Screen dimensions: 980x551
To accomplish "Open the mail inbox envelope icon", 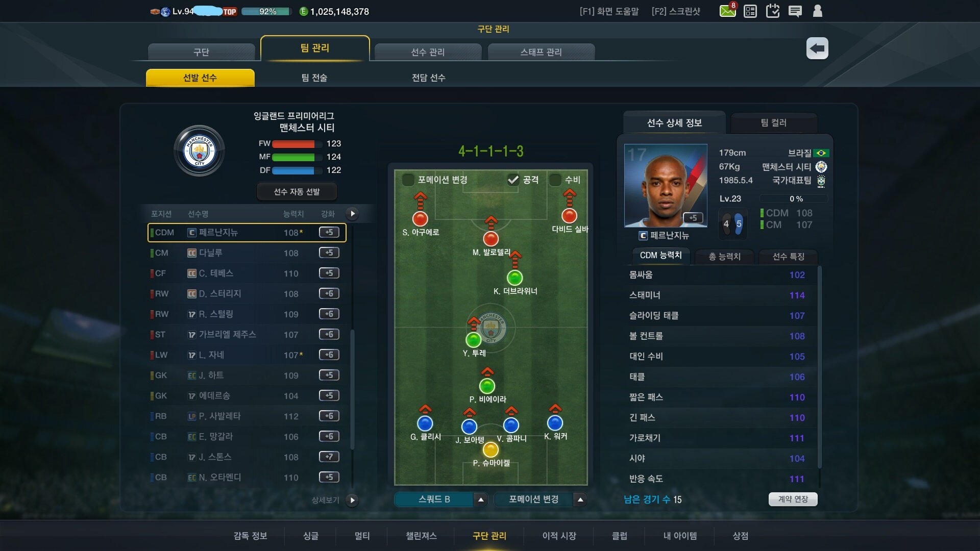I will 727,11.
